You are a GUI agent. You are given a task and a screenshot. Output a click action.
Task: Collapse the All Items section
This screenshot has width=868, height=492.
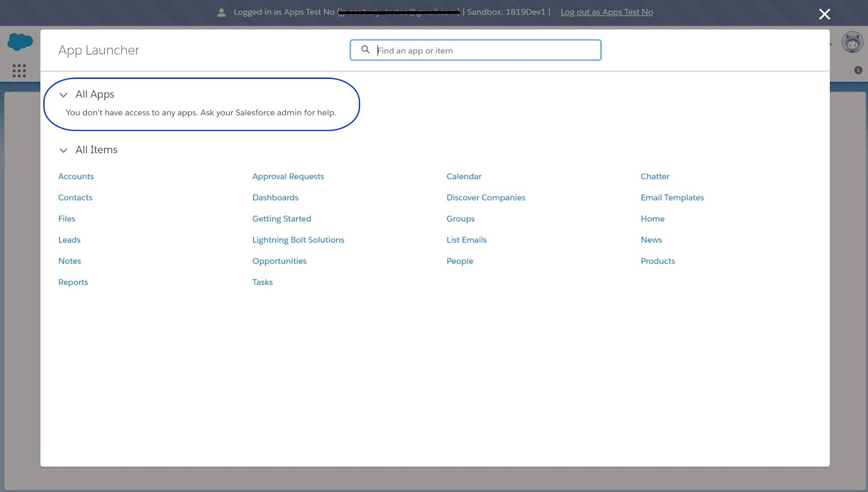click(x=63, y=150)
